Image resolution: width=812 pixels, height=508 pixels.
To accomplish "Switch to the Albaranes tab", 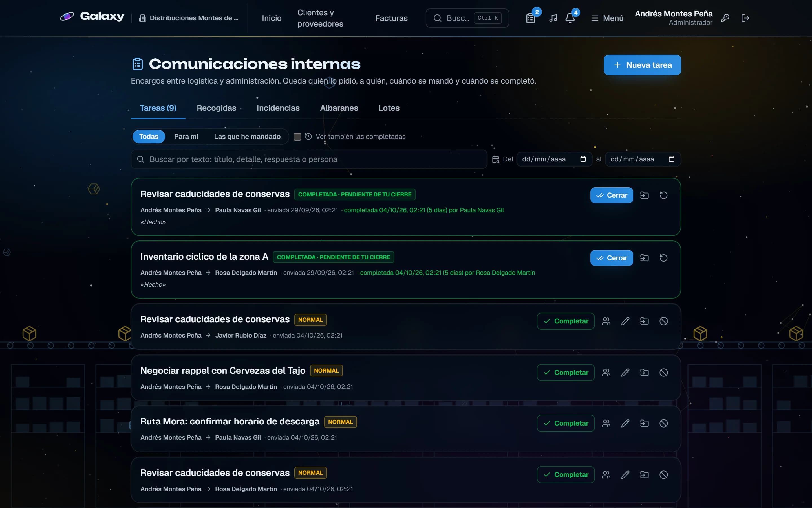I will tap(339, 108).
